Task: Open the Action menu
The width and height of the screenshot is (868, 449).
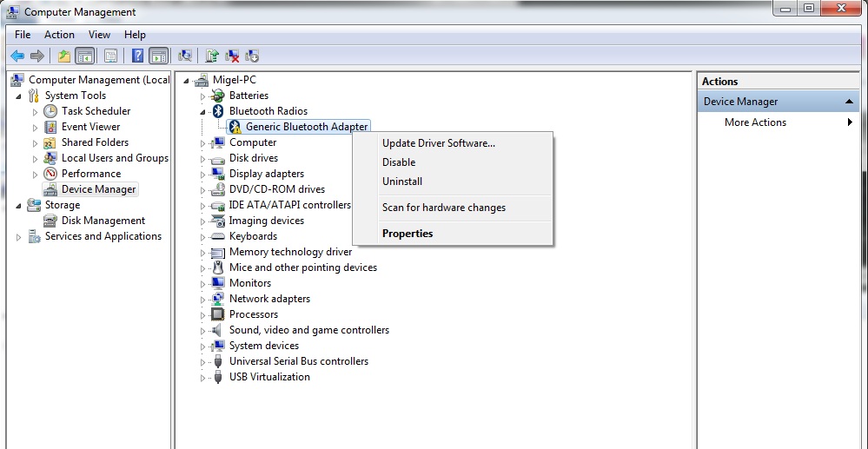Action: (59, 35)
